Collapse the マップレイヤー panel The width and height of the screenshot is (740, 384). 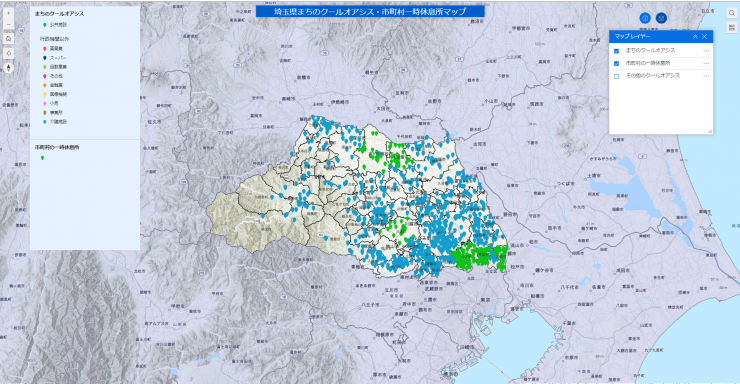coord(695,36)
